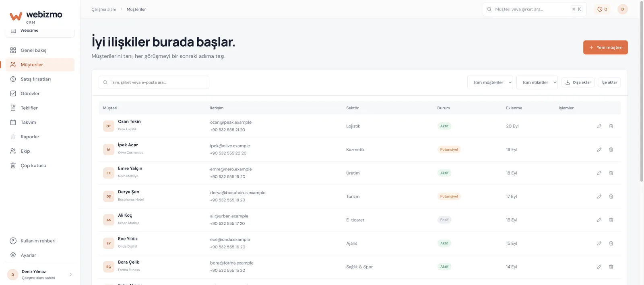Focus the İsim, şirket veya e-posta search field
Image resolution: width=644 pixels, height=285 pixels.
pyautogui.click(x=154, y=82)
